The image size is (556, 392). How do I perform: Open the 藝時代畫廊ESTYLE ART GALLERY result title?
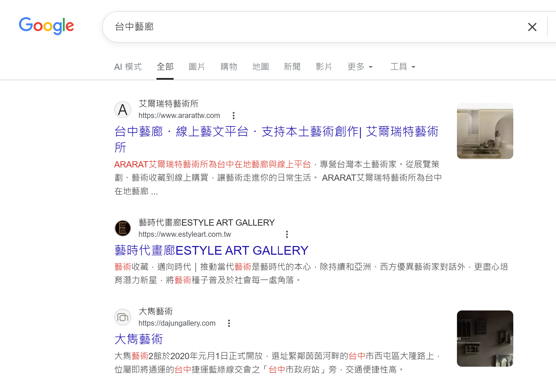[x=211, y=250]
